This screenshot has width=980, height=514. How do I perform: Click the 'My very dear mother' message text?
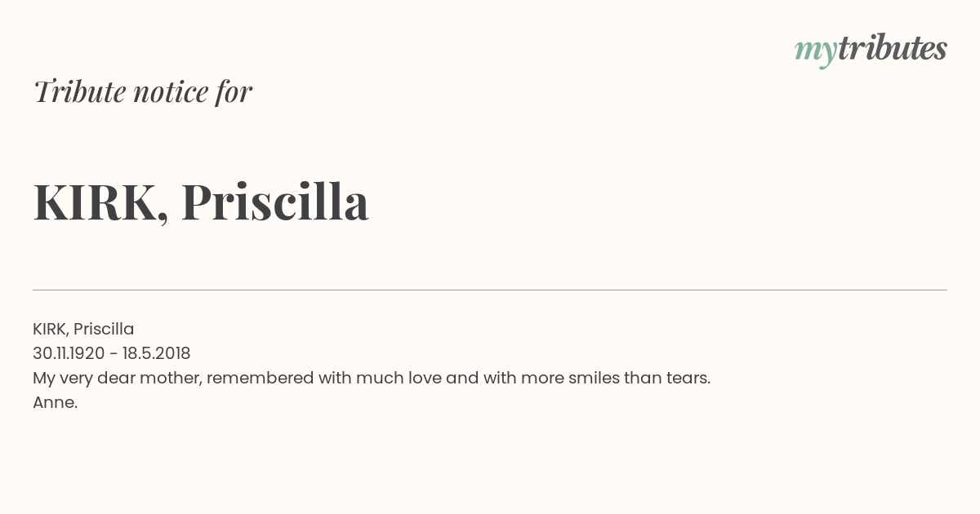(x=372, y=379)
